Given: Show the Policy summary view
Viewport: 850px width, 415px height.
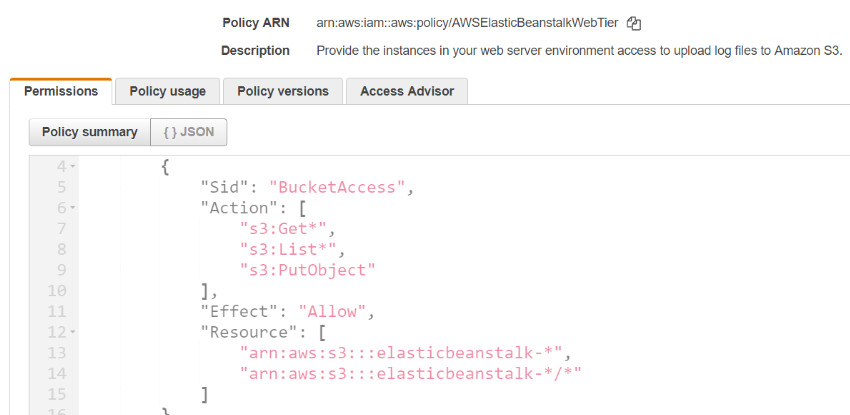Looking at the screenshot, I should 90,132.
